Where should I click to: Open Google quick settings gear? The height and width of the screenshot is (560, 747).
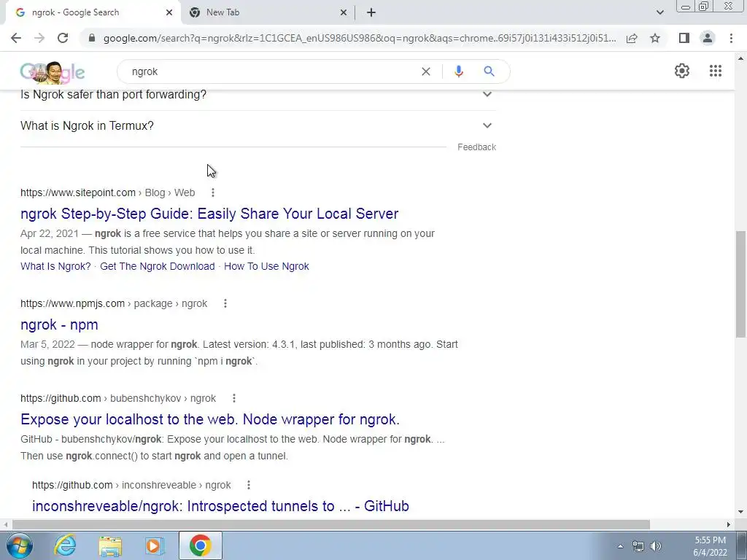(682, 71)
